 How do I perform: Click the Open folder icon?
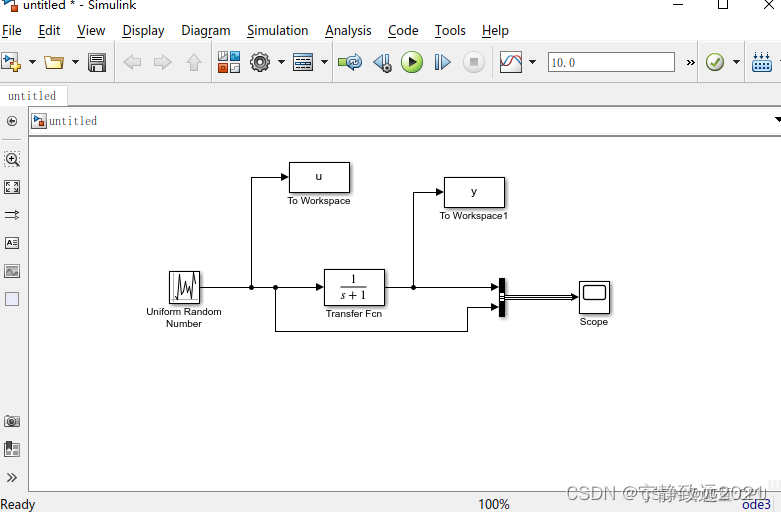pyautogui.click(x=54, y=62)
